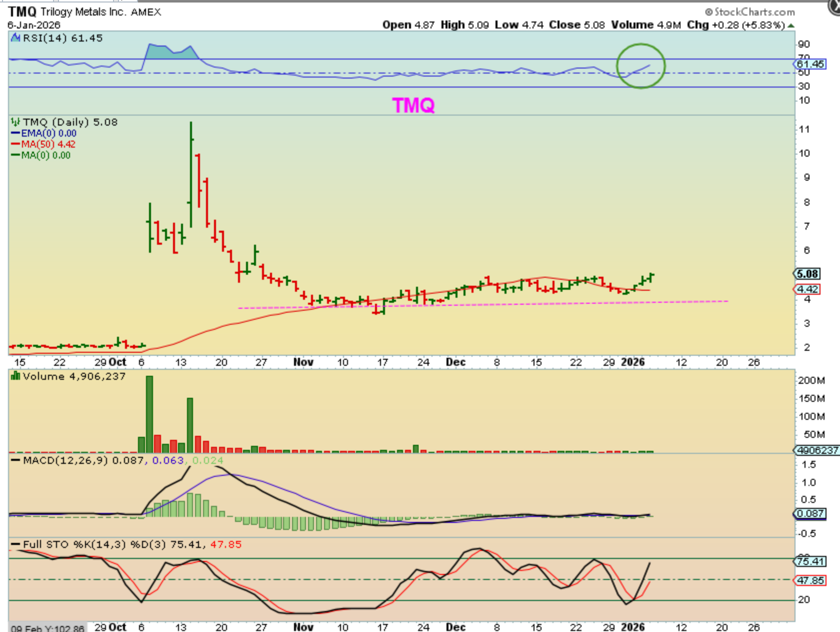Click the blue 0.063 MACD signal value
This screenshot has width=840, height=632.
[x=168, y=460]
